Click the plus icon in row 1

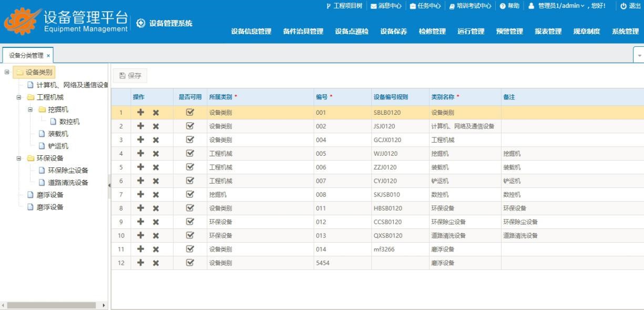[x=140, y=113]
